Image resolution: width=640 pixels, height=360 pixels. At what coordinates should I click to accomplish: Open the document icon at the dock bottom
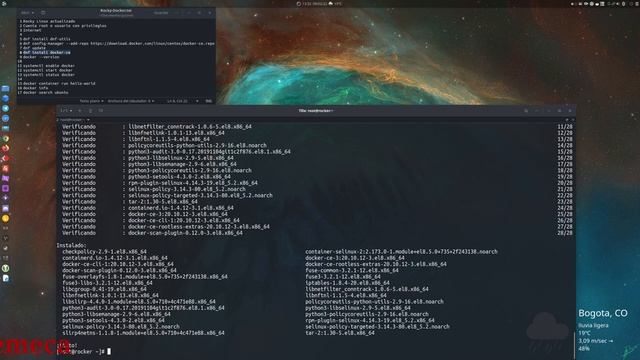click(x=5, y=278)
